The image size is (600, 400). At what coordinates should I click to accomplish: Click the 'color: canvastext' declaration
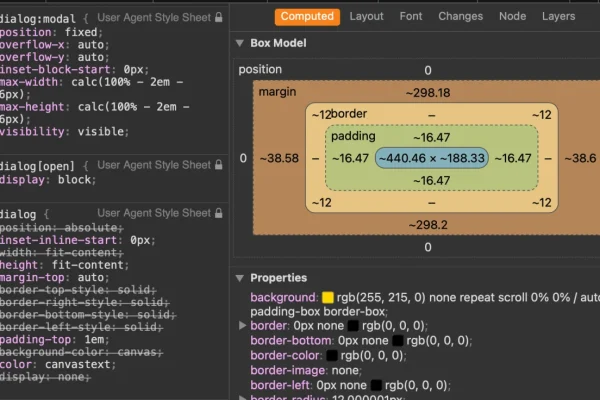click(58, 364)
